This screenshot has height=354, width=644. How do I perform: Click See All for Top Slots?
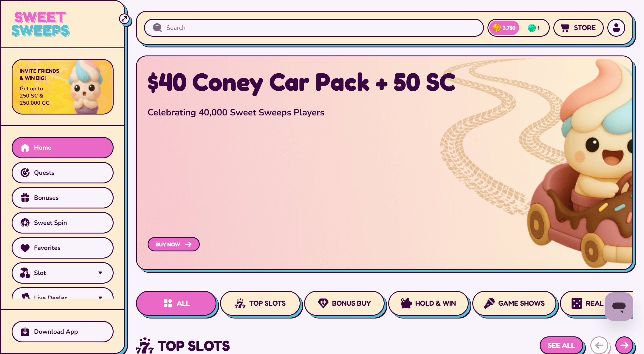561,345
